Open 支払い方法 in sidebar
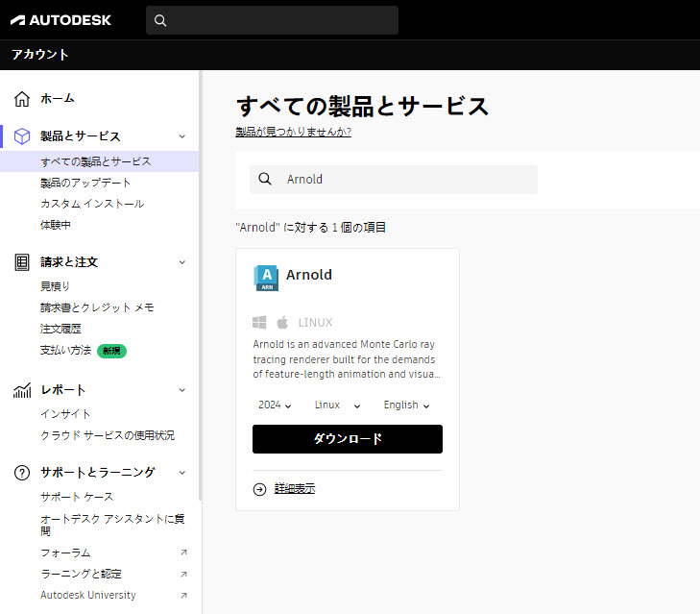The width and height of the screenshot is (700, 614). tap(65, 350)
